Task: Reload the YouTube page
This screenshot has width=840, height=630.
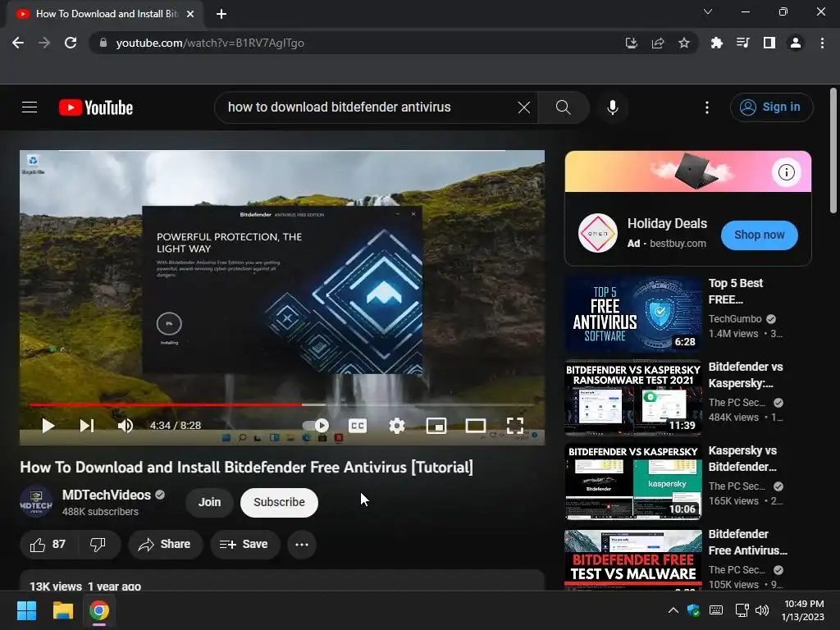Action: tap(71, 43)
